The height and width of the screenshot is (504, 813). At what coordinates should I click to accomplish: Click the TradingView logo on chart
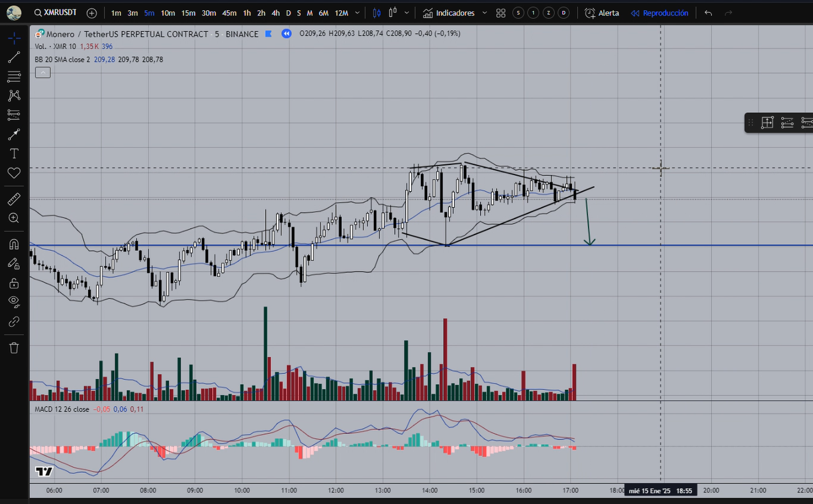[43, 472]
